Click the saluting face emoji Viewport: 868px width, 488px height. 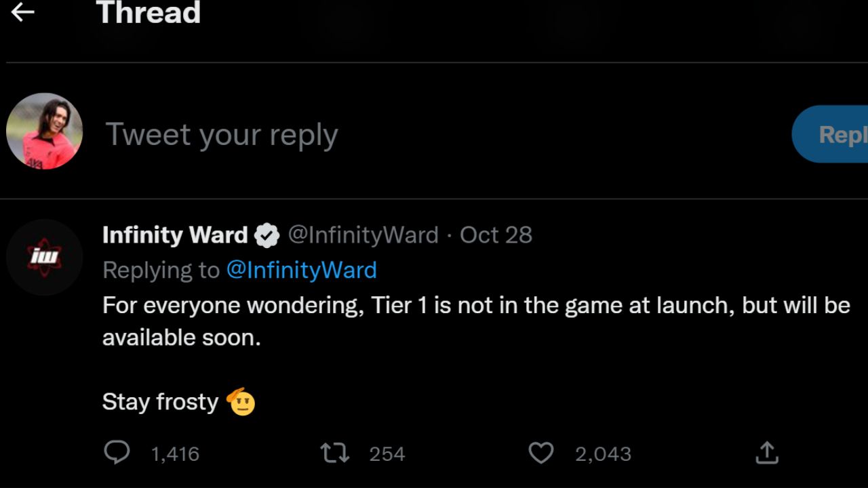(x=241, y=402)
